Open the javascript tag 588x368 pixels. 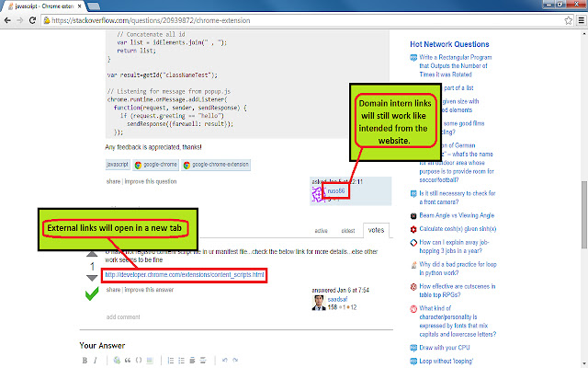tap(118, 166)
